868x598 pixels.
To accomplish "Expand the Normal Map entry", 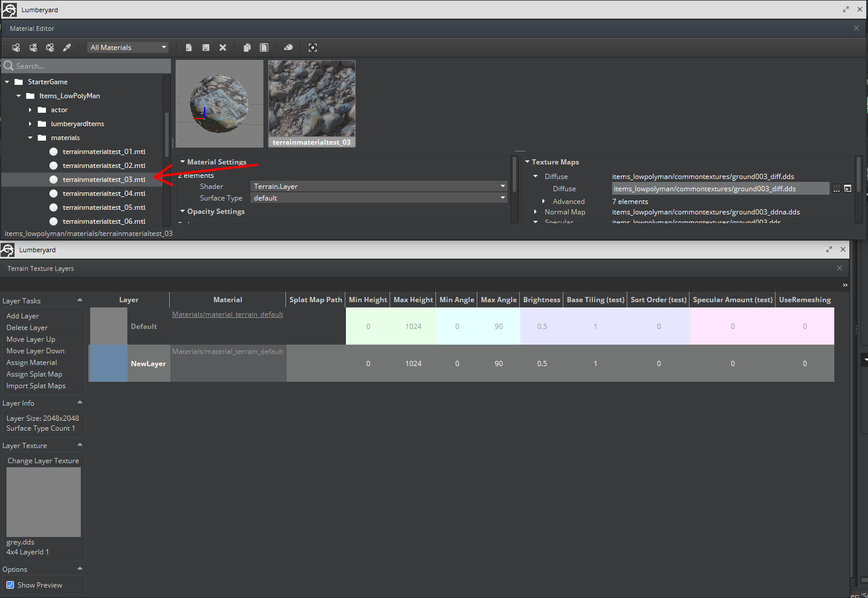I will pyautogui.click(x=535, y=212).
